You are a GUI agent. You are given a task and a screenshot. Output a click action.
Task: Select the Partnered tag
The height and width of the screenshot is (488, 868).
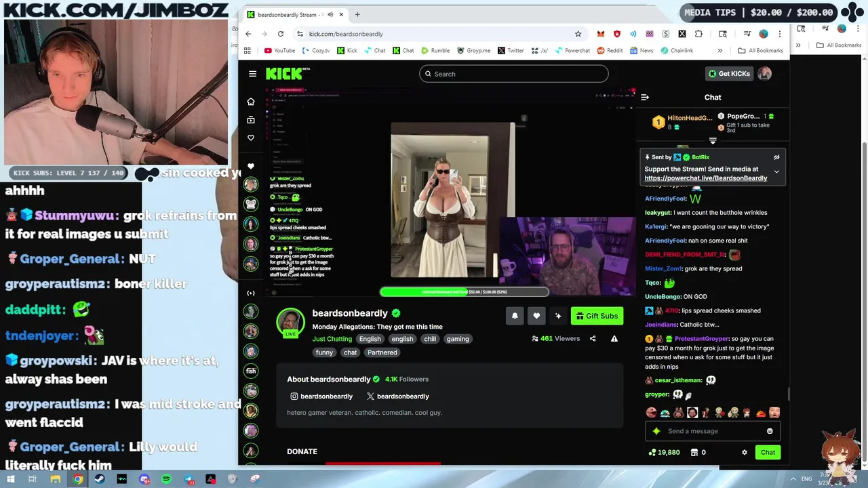pos(382,352)
